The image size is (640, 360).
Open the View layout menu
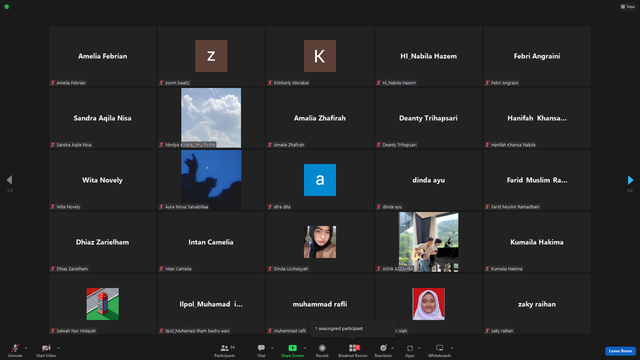coord(628,7)
